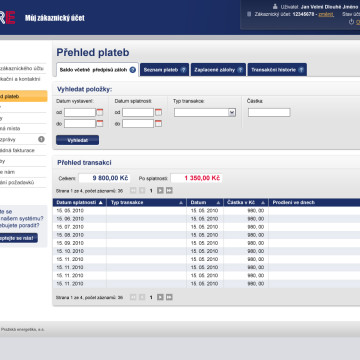Focus the Datum vystavení 'do' input
The width and height of the screenshot is (360, 360).
click(x=80, y=124)
